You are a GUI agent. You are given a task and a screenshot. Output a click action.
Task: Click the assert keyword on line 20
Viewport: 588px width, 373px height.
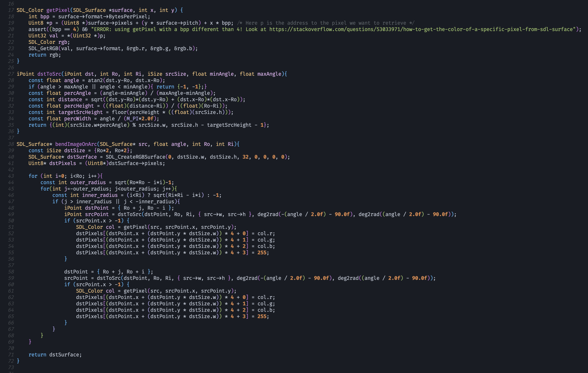pos(37,29)
